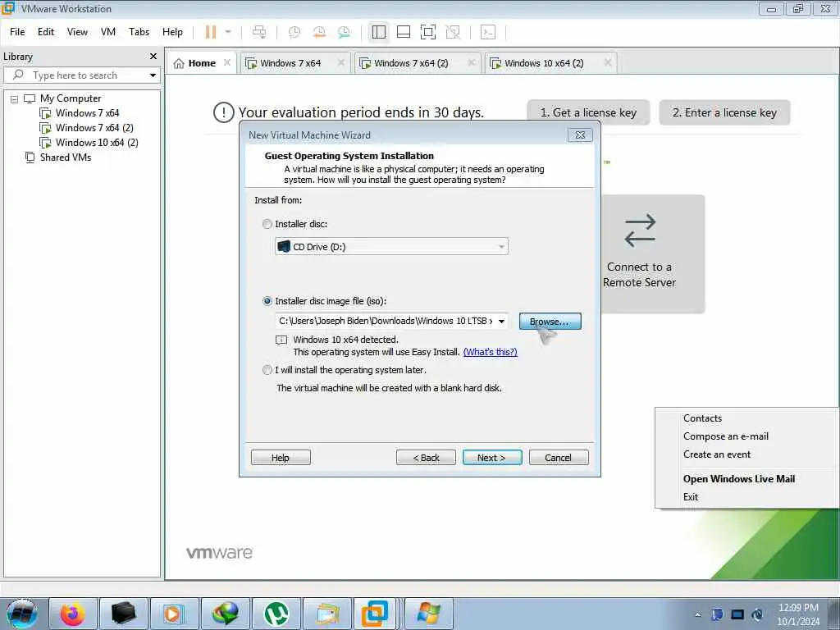Open the Library search filter dropdown arrow
Screen dimensions: 840x630
pyautogui.click(x=153, y=75)
